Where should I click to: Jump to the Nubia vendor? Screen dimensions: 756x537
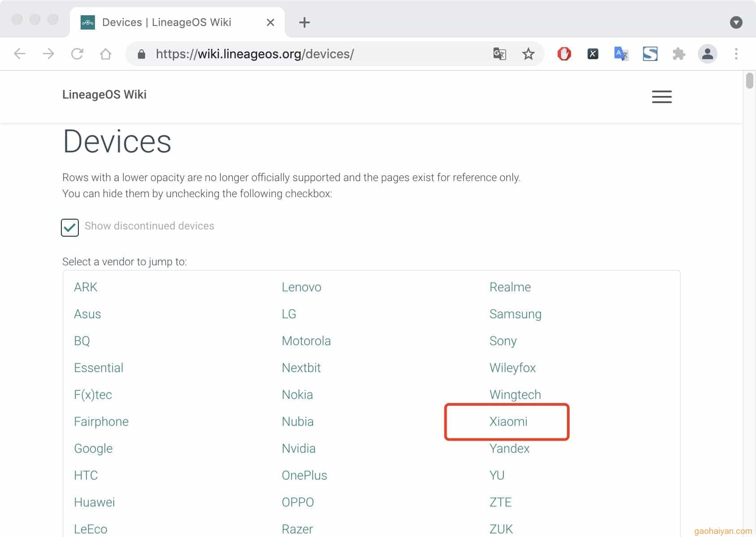click(x=297, y=421)
